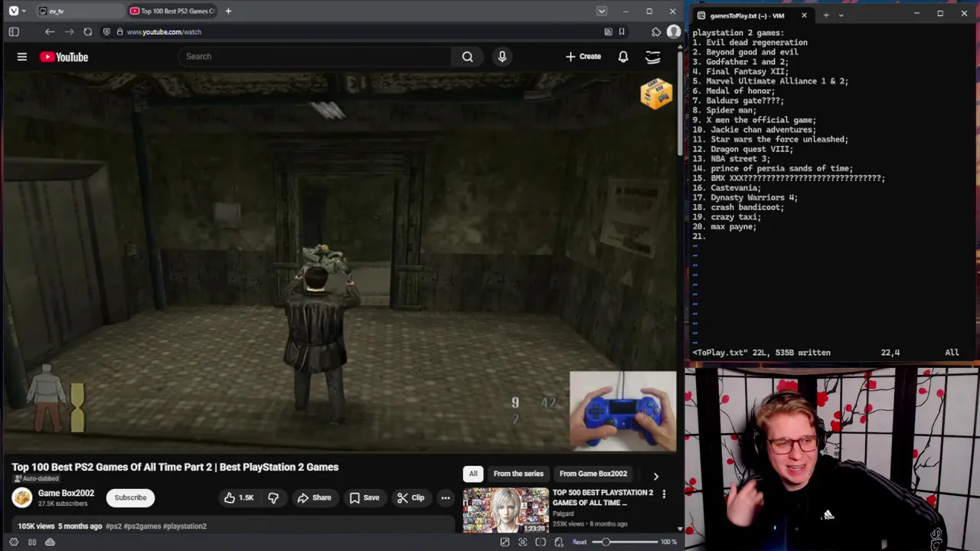The image size is (980, 551).
Task: Click the line '15. BMX XXX' in VIM
Action: [x=789, y=178]
